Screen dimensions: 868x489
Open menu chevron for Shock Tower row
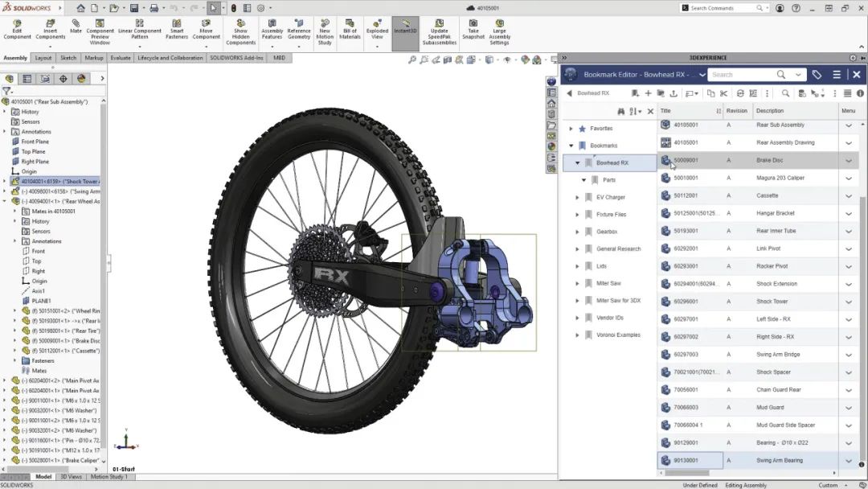point(848,302)
